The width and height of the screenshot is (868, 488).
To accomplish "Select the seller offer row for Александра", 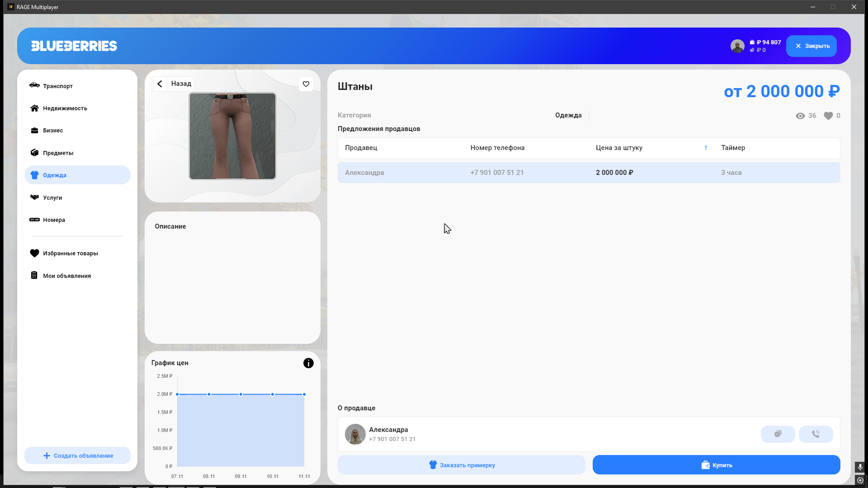I will click(x=589, y=173).
